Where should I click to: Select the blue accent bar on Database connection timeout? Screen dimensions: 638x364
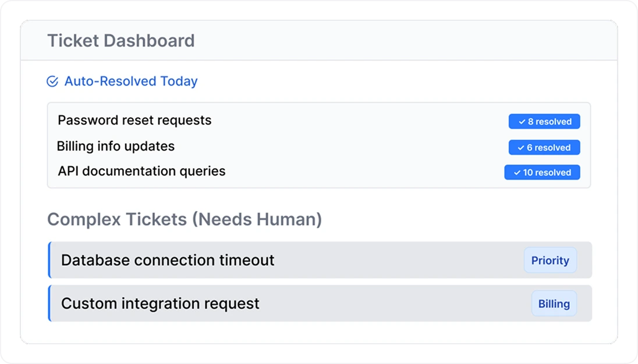(49, 260)
